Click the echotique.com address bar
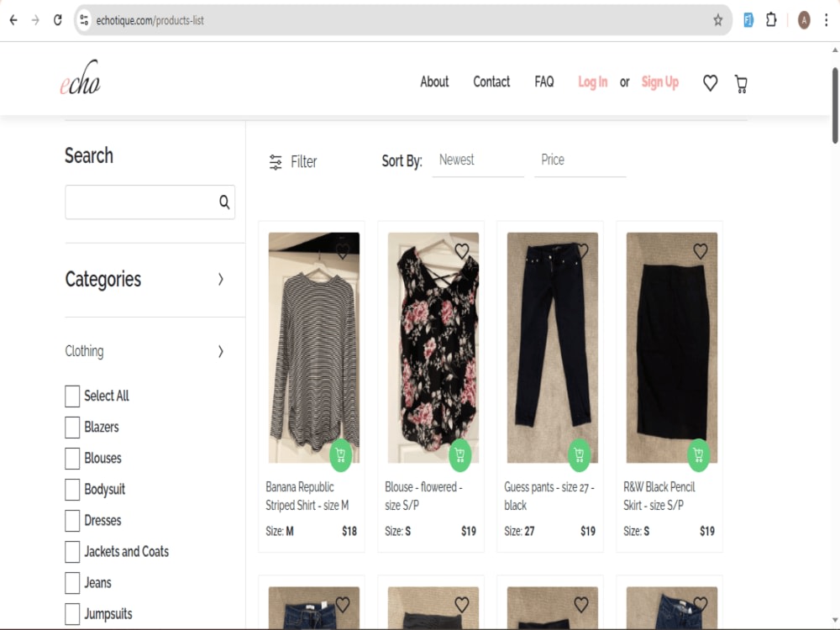Viewport: 840px width, 630px height. [402, 20]
